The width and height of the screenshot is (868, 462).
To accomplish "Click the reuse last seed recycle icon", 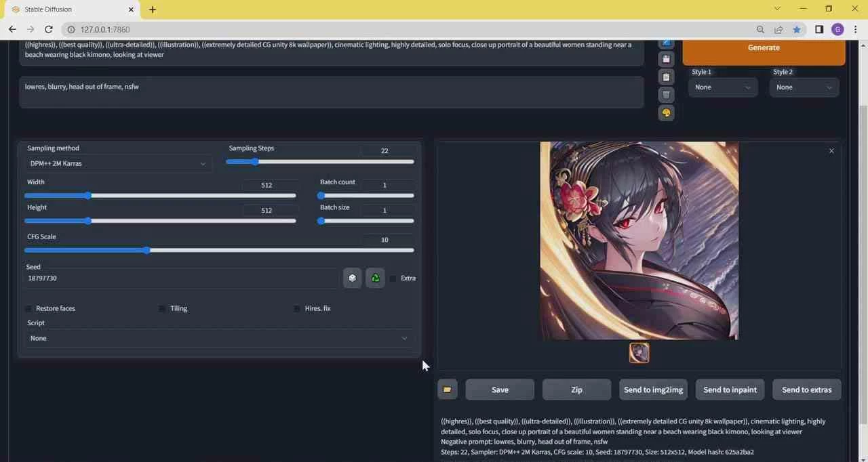I will click(375, 278).
